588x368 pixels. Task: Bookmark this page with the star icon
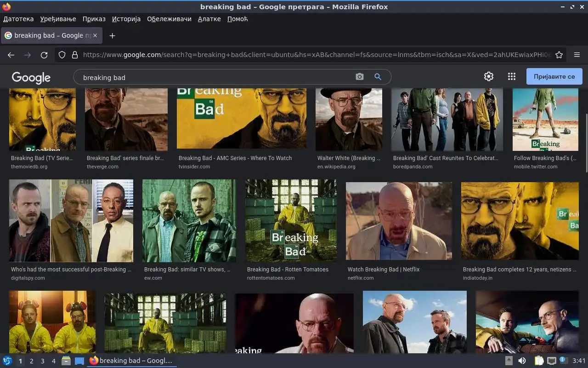(x=559, y=55)
